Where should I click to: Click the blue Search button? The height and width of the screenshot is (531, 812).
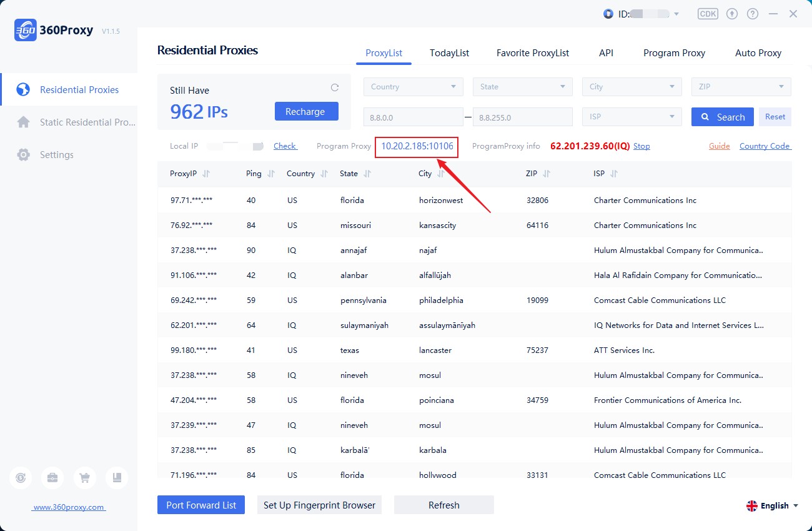723,117
